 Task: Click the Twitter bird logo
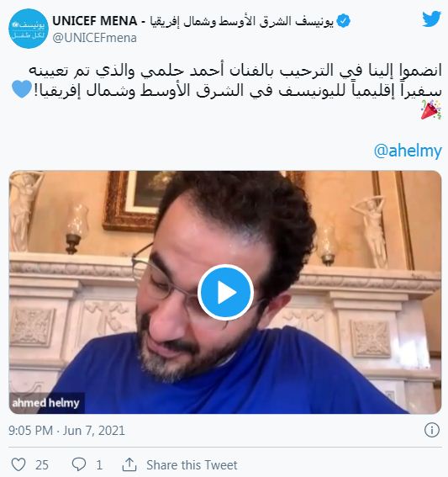tap(431, 19)
